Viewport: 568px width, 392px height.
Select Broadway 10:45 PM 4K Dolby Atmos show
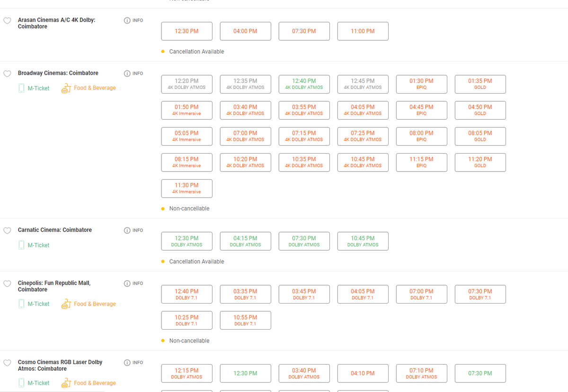[363, 162]
